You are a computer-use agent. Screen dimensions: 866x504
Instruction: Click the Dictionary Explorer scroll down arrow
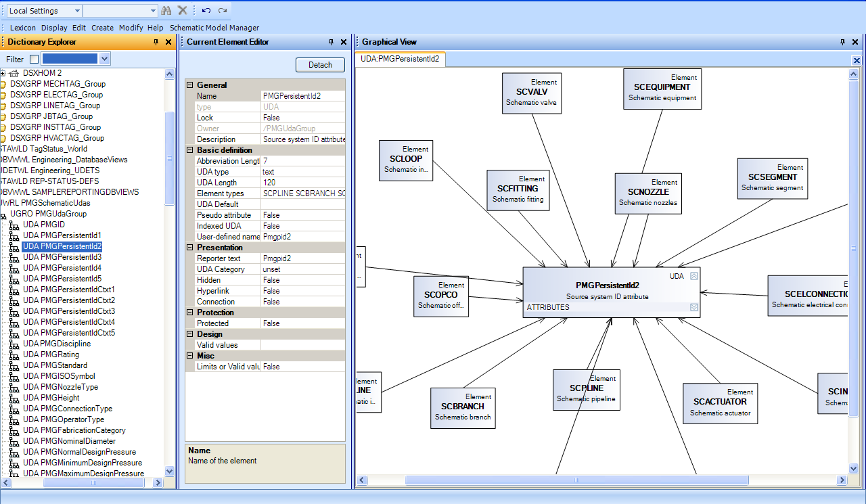click(x=169, y=472)
